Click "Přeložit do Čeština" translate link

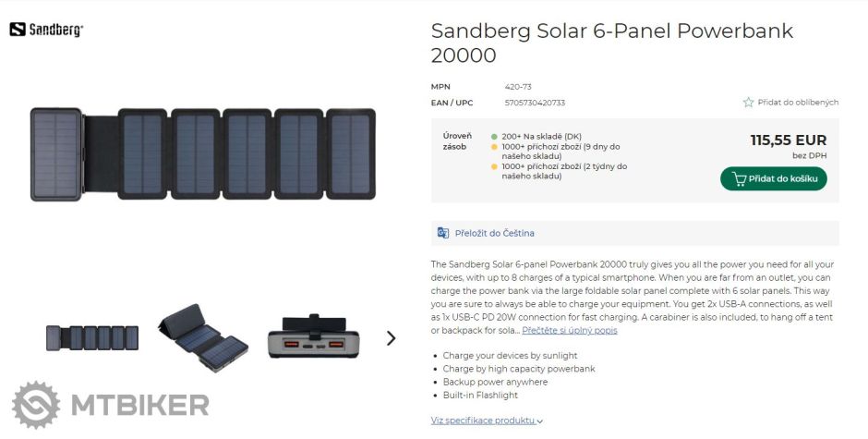tap(494, 233)
